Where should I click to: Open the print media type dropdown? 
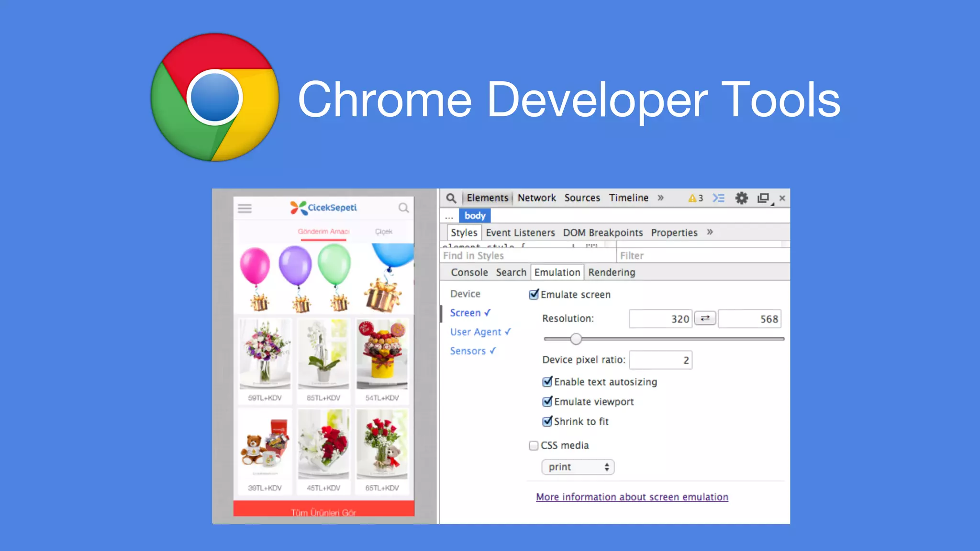tap(578, 467)
